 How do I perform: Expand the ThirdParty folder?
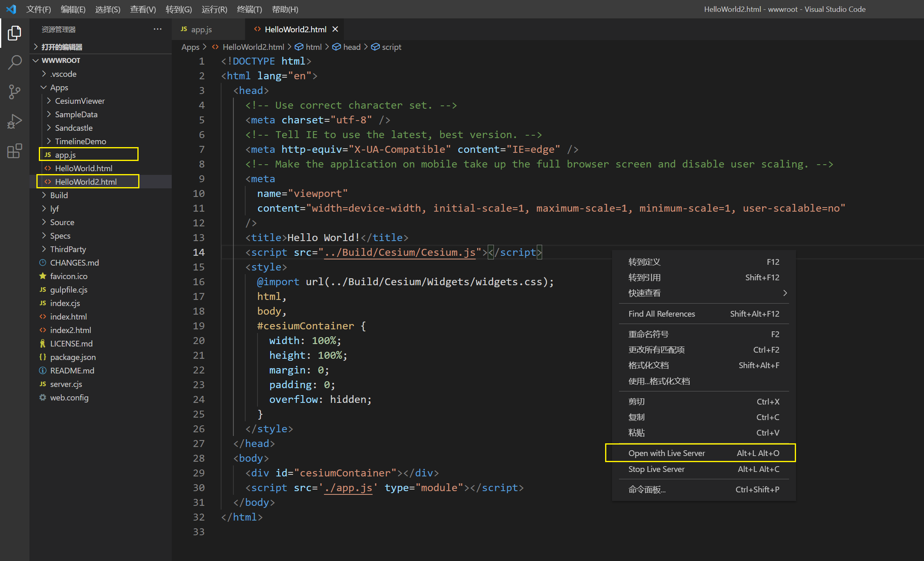[44, 249]
